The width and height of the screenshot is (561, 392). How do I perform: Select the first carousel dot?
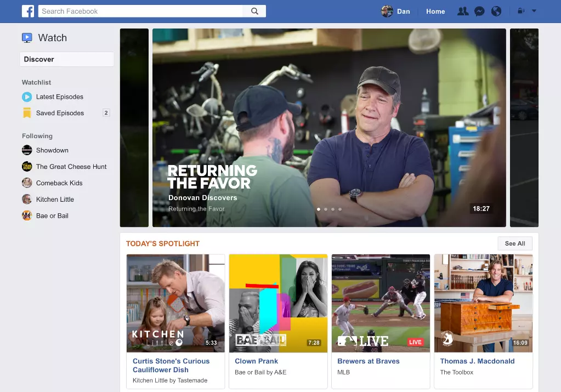[319, 209]
